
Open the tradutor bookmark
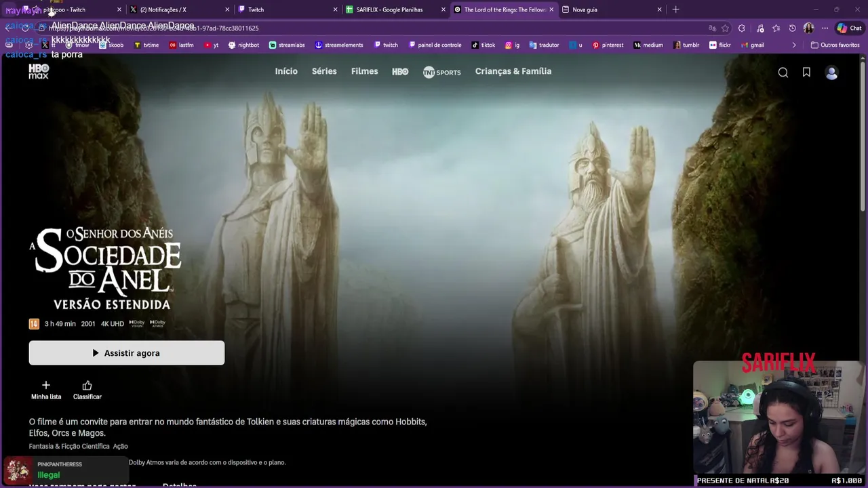point(545,45)
